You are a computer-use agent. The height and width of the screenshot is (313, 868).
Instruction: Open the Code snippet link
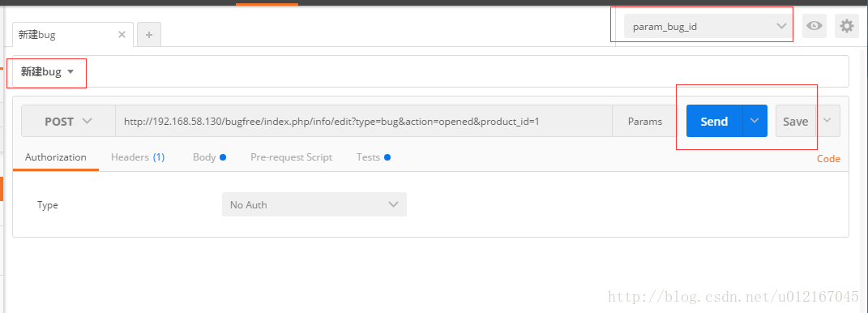[x=829, y=159]
